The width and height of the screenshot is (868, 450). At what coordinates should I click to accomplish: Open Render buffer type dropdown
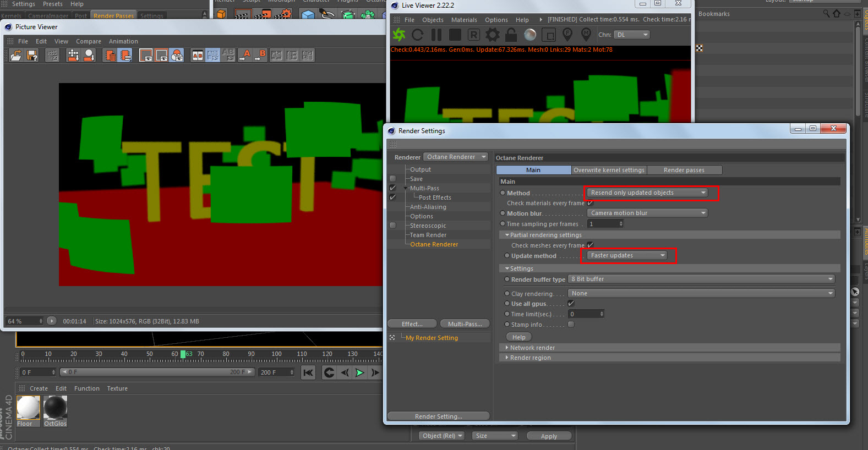click(701, 279)
